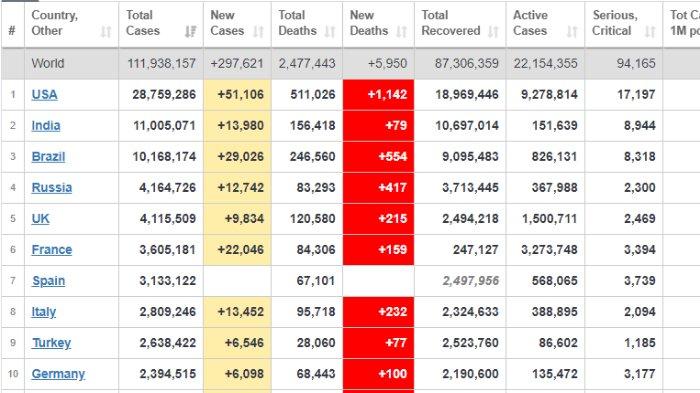Select the UK country link
The width and height of the screenshot is (700, 393).
41,219
